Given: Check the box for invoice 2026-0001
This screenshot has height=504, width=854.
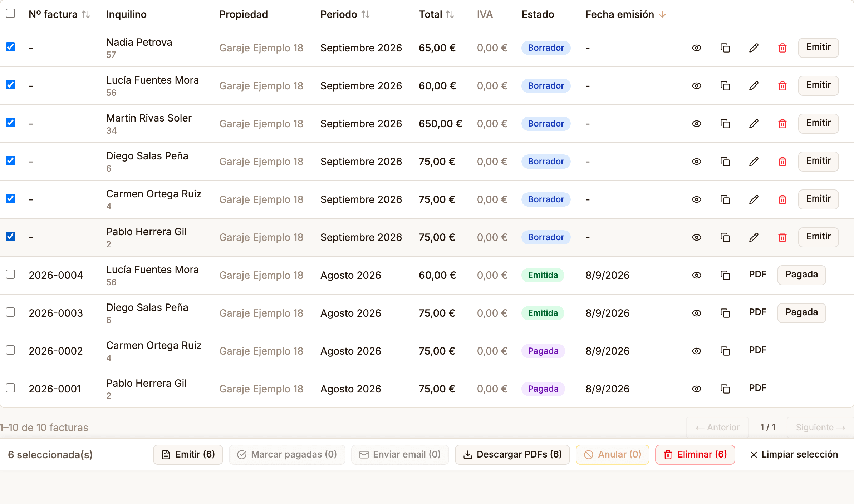Looking at the screenshot, I should pyautogui.click(x=10, y=388).
